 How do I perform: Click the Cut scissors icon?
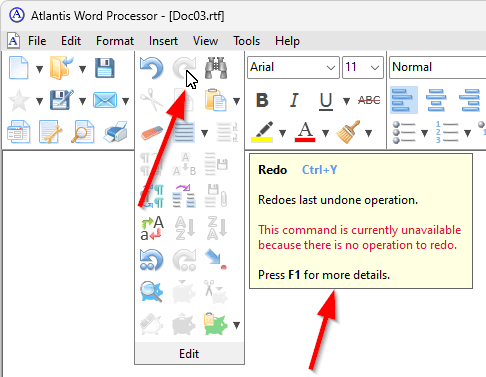(x=152, y=100)
